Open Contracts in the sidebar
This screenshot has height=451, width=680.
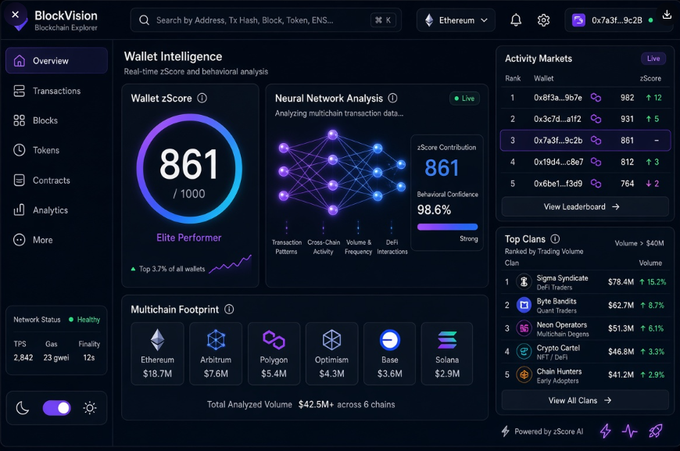coord(56,180)
